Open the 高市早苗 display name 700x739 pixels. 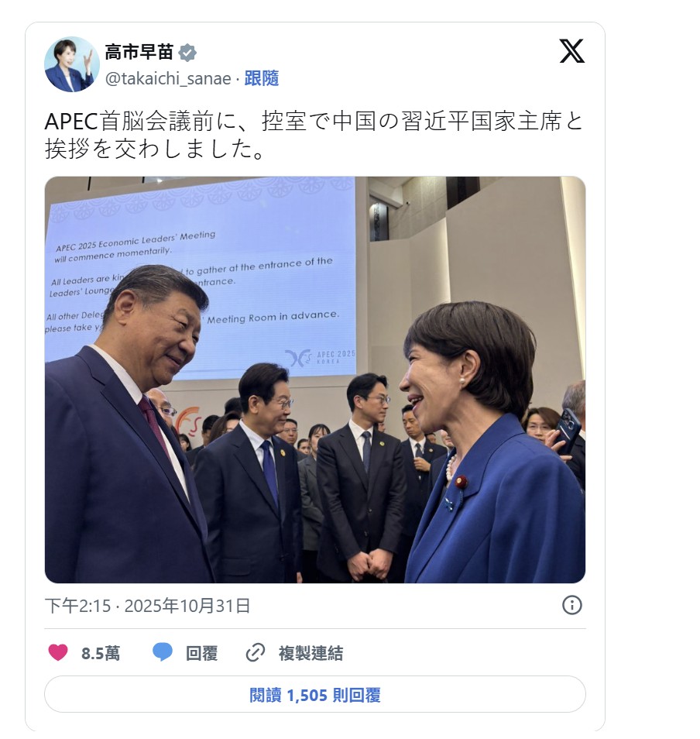pos(139,53)
